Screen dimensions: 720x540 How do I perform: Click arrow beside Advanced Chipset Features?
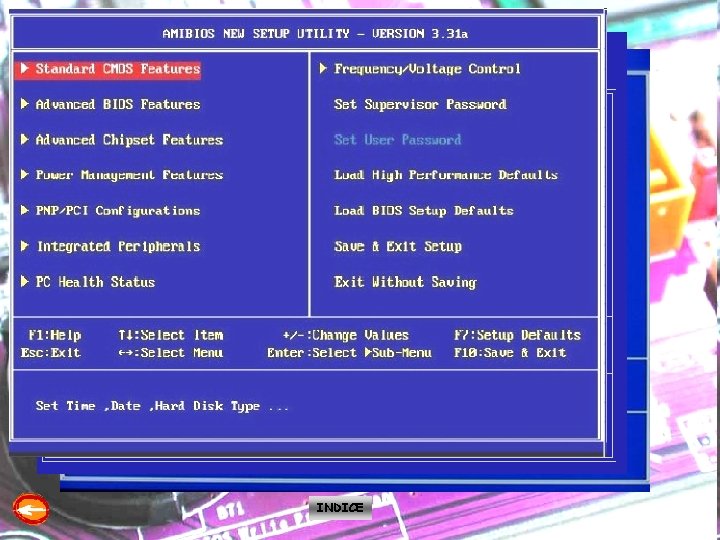[25, 139]
